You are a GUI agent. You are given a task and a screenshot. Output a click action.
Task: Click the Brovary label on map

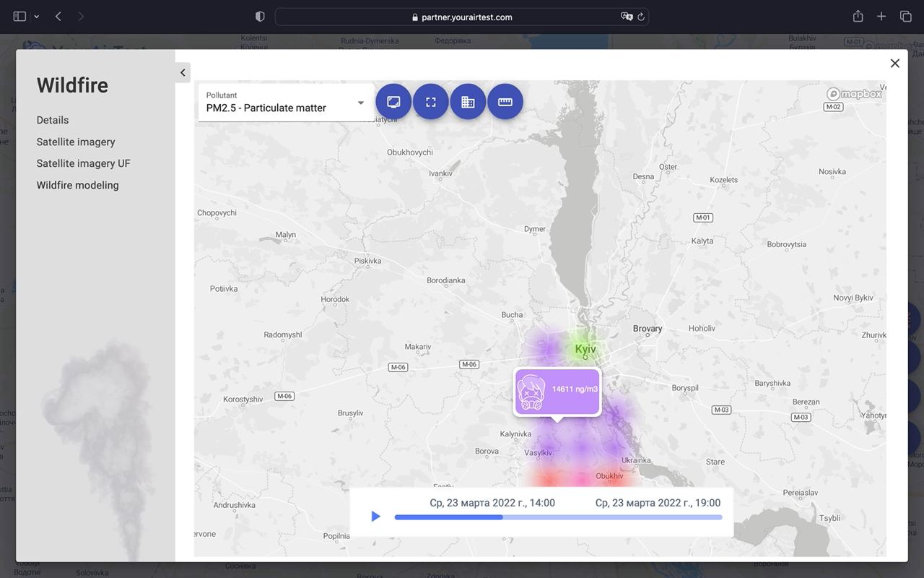click(x=648, y=329)
